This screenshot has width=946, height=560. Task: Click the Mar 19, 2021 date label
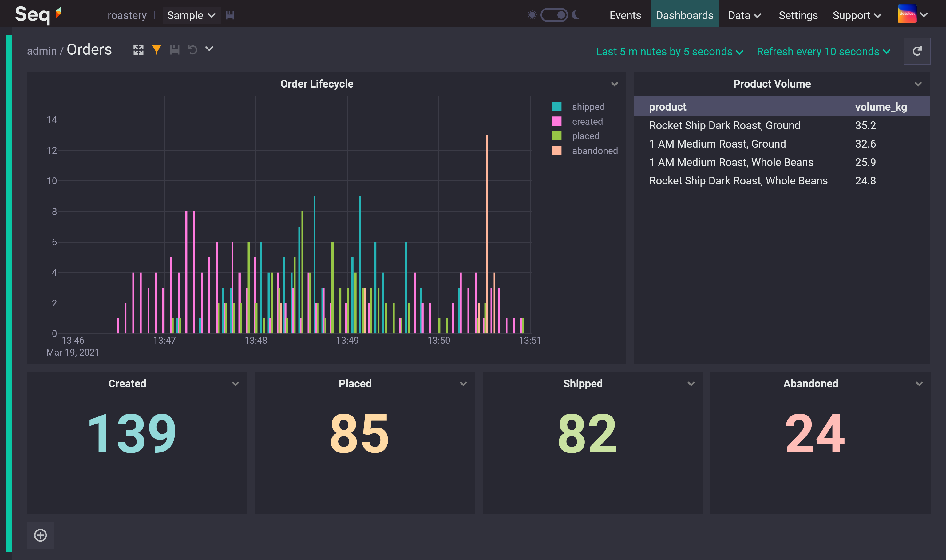tap(73, 353)
